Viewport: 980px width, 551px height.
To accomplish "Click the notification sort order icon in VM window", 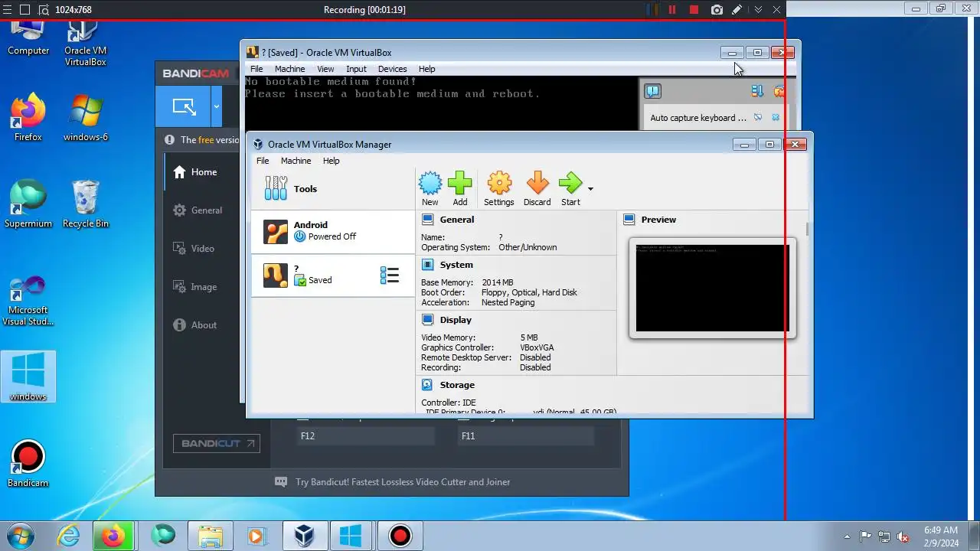I will [x=757, y=91].
